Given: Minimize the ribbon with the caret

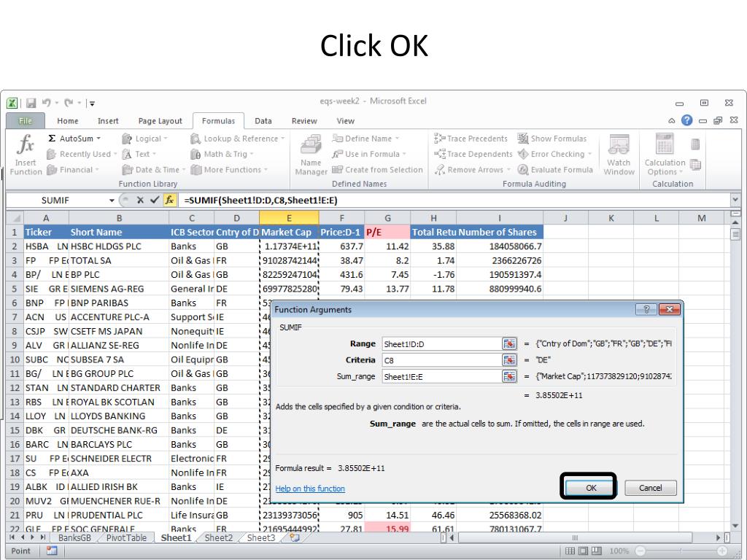Looking at the screenshot, I should 672,121.
